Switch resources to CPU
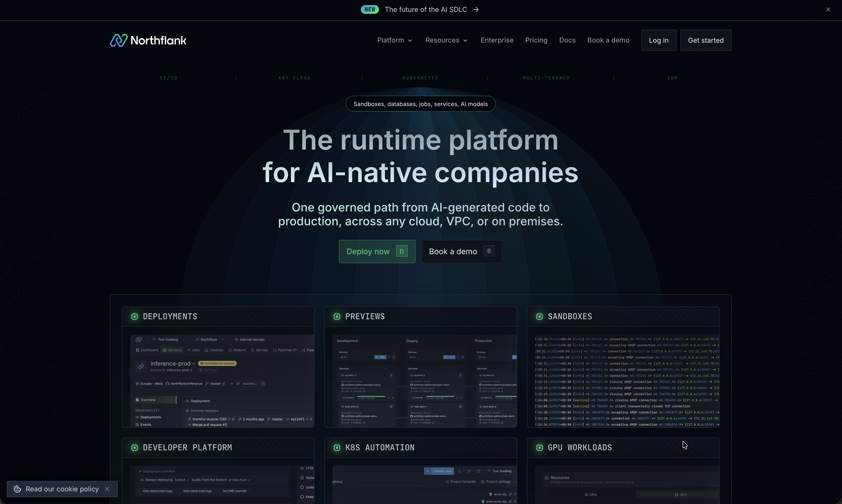This screenshot has width=842, height=504. (591, 495)
